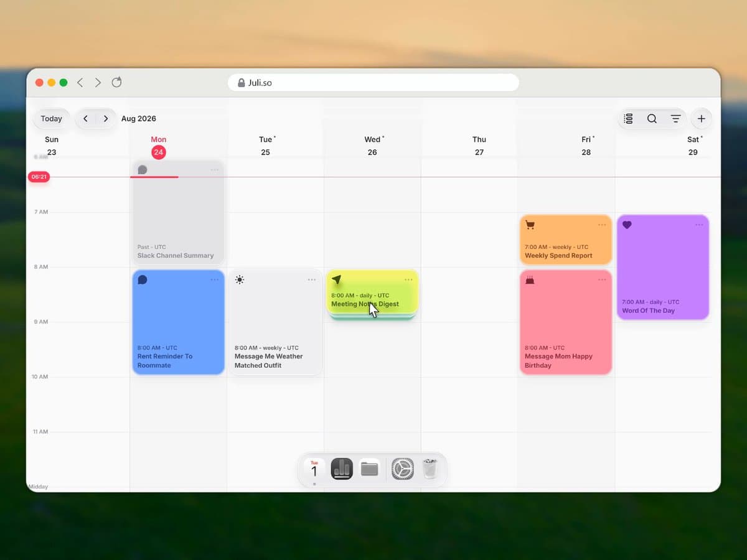Click the Today button

[x=52, y=118]
